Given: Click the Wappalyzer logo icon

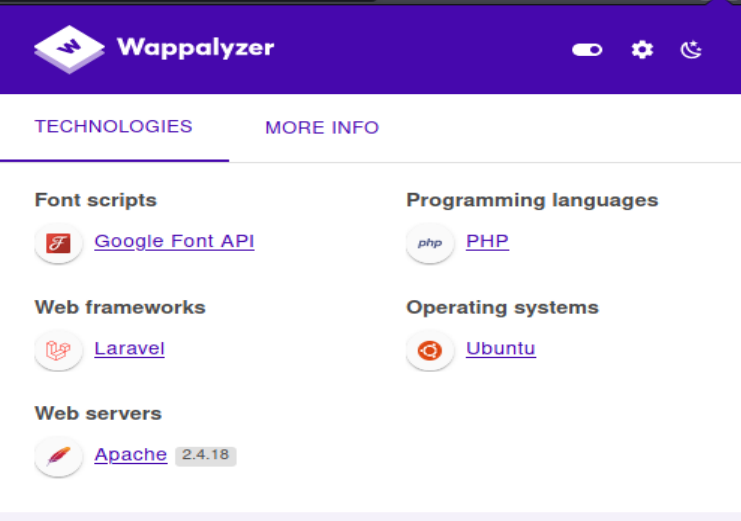Looking at the screenshot, I should pos(69,48).
